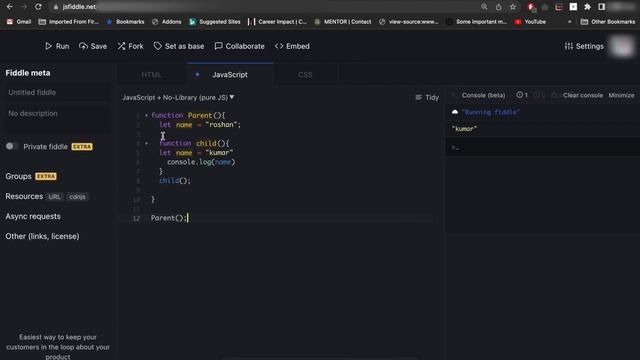Screen dimensions: 640x360
Task: Open Other Bookmarks folder
Action: (x=608, y=22)
